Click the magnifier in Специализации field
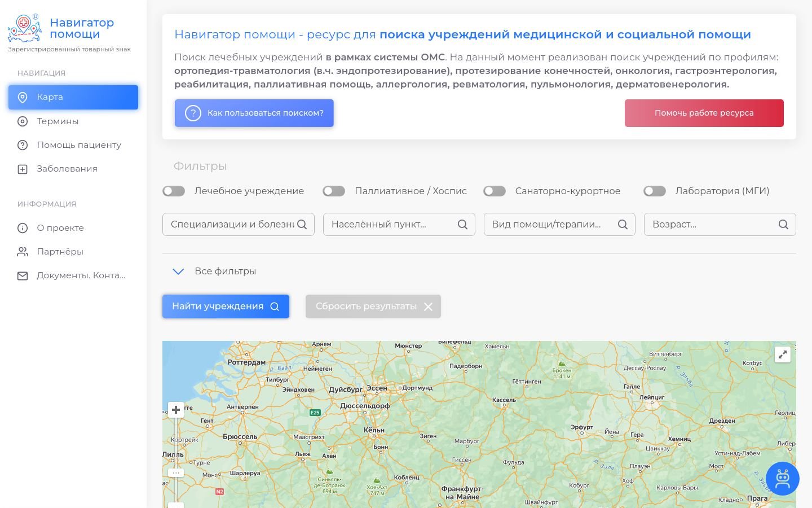Viewport: 812px width, 508px height. 302,225
